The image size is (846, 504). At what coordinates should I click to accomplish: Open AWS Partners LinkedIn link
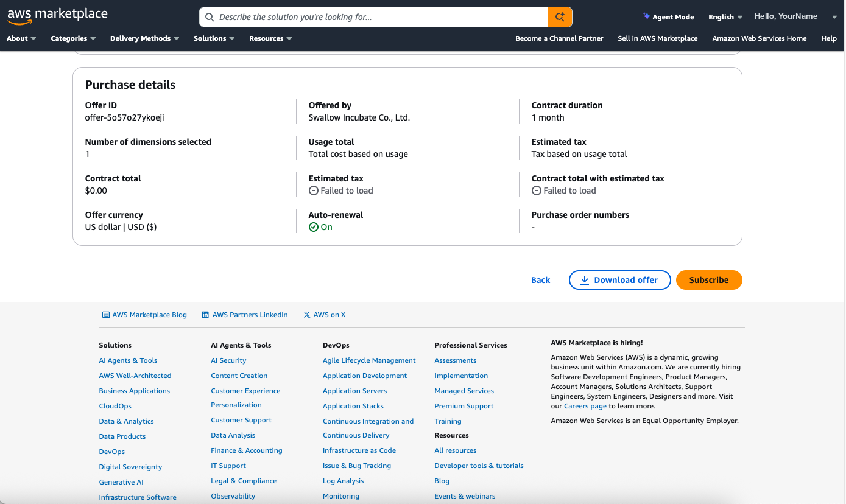point(245,315)
